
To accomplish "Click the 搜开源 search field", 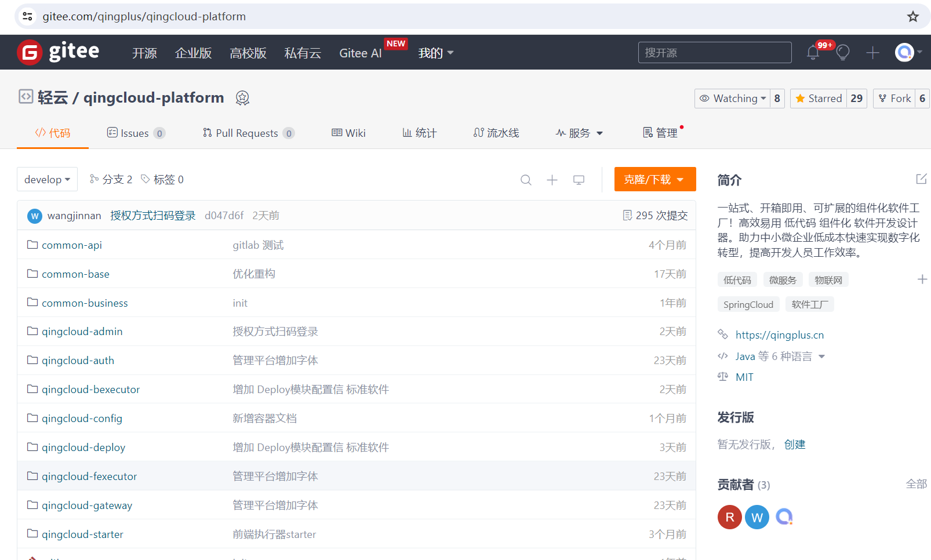I will (x=715, y=53).
